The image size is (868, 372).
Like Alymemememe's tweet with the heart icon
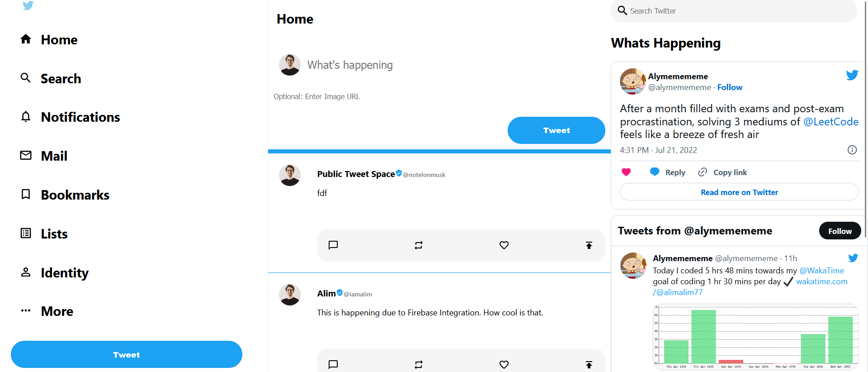(626, 172)
